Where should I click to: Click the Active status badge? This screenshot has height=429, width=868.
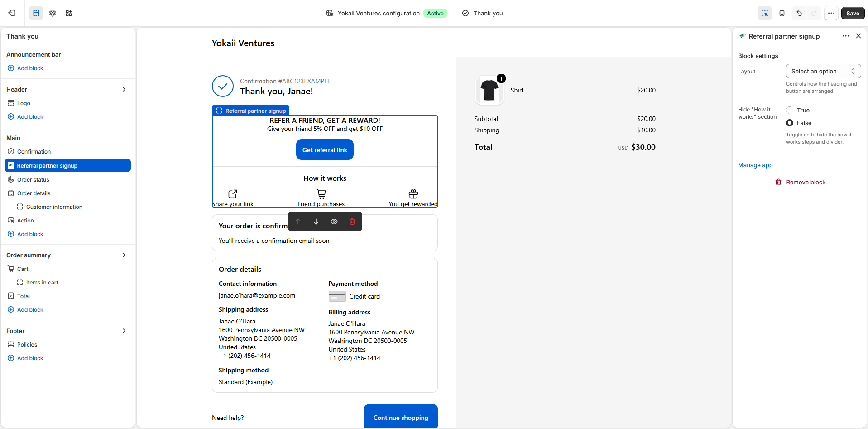(435, 13)
